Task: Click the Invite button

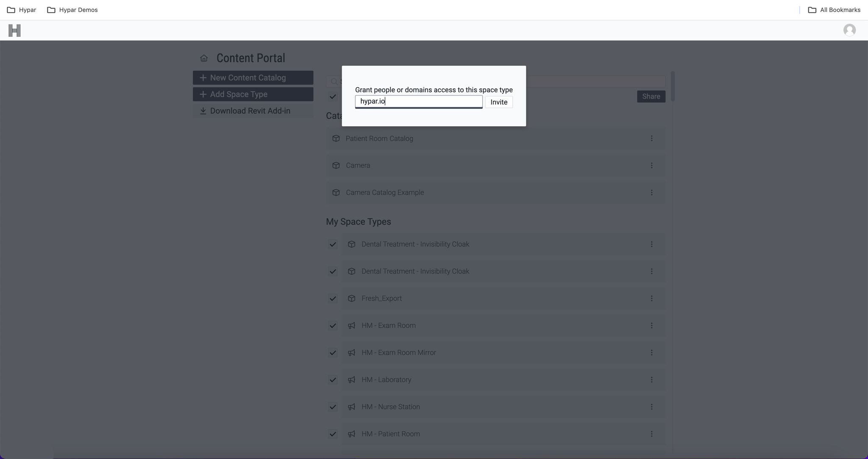Action: (498, 102)
